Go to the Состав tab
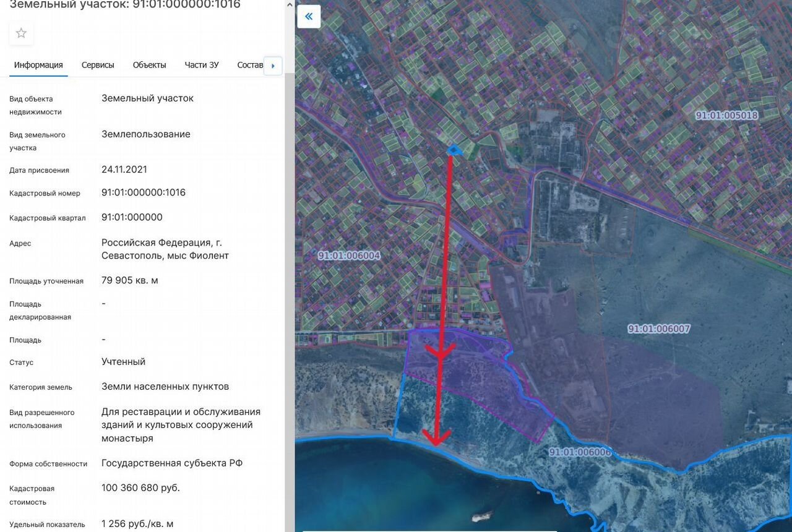792x532 pixels. click(x=249, y=65)
